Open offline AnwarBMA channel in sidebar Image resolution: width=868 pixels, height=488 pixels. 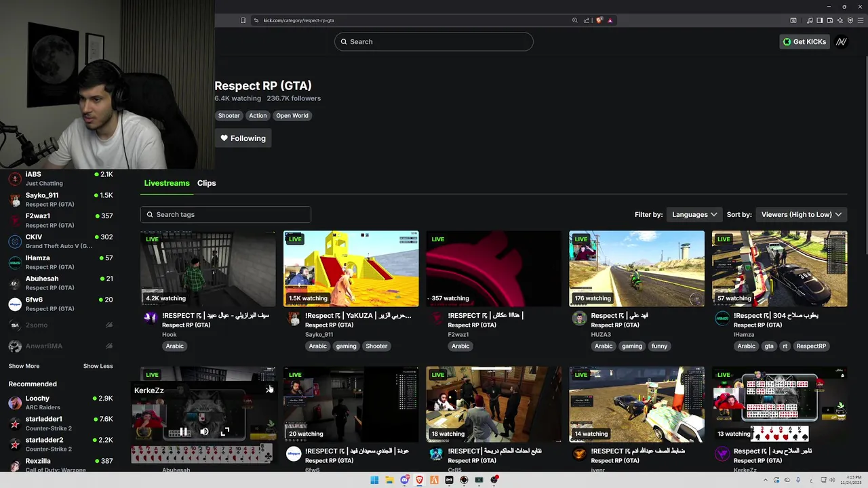[60, 346]
